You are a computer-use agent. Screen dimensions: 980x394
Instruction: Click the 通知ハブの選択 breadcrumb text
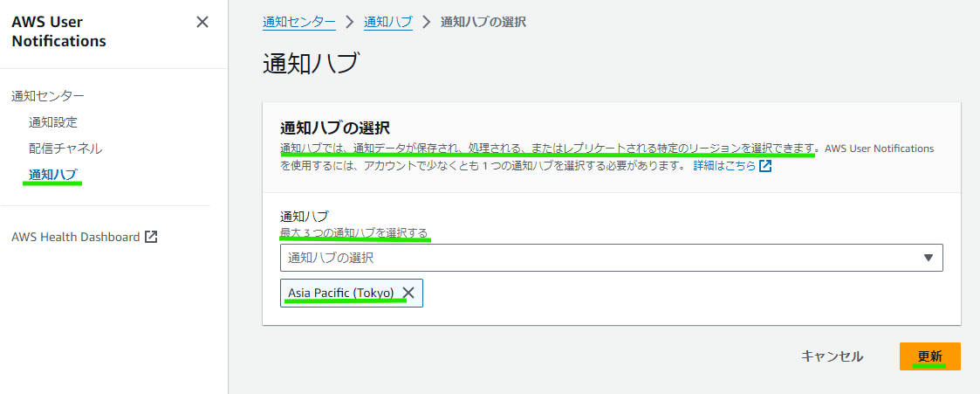click(483, 23)
